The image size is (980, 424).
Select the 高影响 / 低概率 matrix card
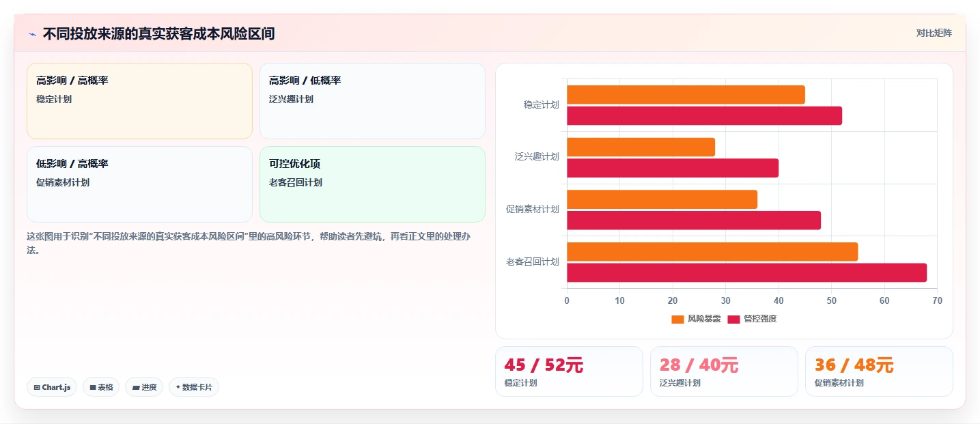pyautogui.click(x=372, y=101)
